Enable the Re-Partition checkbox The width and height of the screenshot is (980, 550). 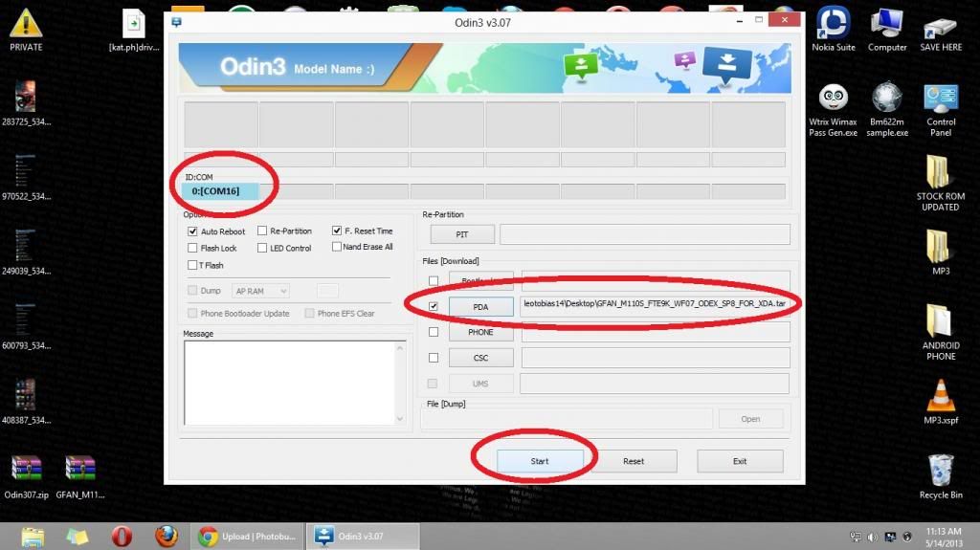coord(262,231)
